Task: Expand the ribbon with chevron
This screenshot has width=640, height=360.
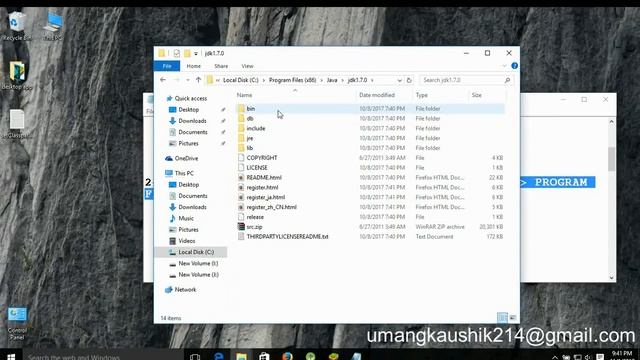Action: (504, 66)
